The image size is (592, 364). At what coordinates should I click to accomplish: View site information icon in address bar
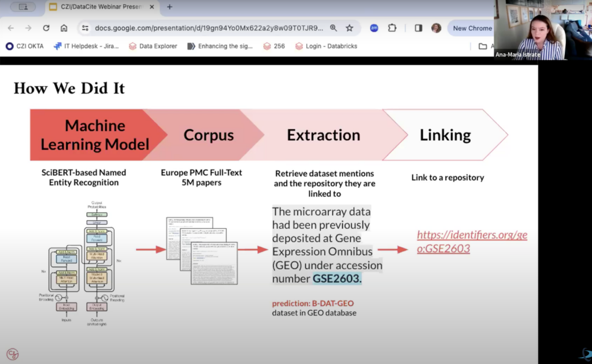pos(85,28)
